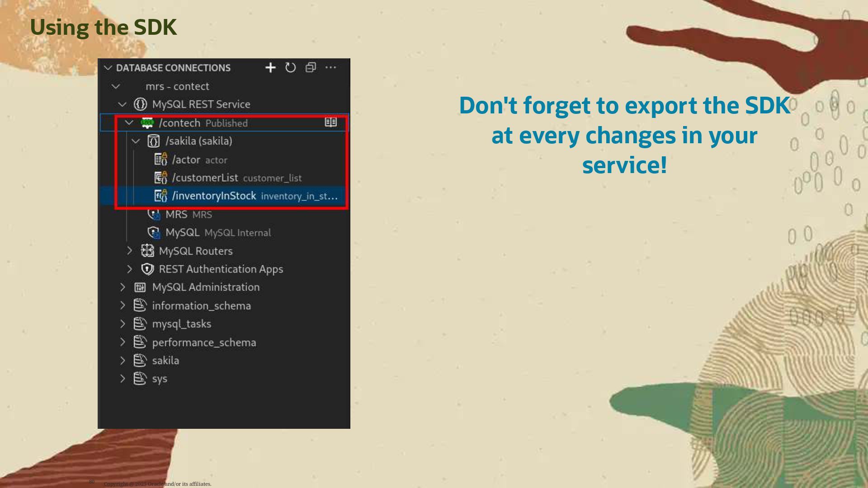Collapse the /contech service node
Screen dimensions: 868x488
(129, 123)
